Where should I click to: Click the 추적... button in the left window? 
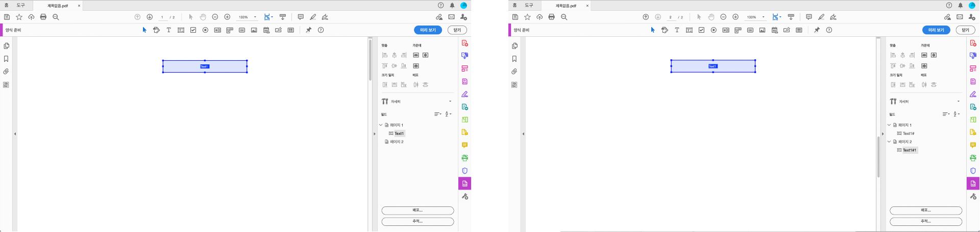click(x=418, y=222)
